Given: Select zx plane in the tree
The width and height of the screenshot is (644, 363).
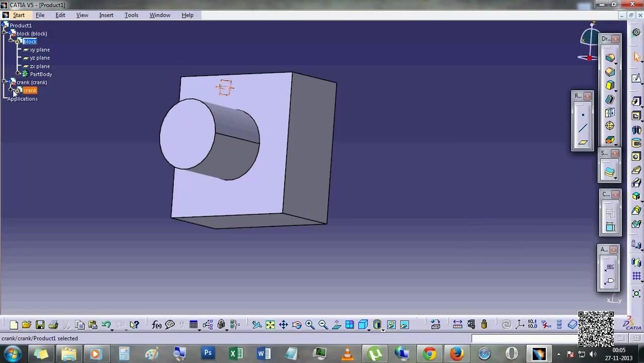Looking at the screenshot, I should pyautogui.click(x=40, y=66).
